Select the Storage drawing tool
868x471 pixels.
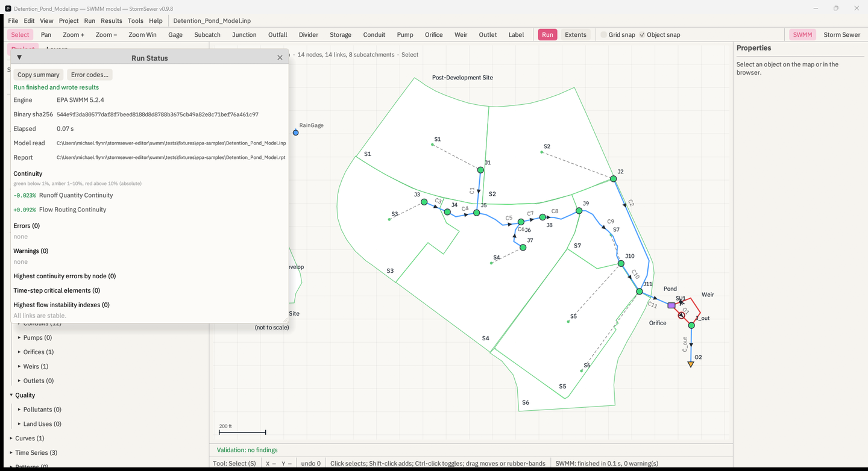pos(341,35)
